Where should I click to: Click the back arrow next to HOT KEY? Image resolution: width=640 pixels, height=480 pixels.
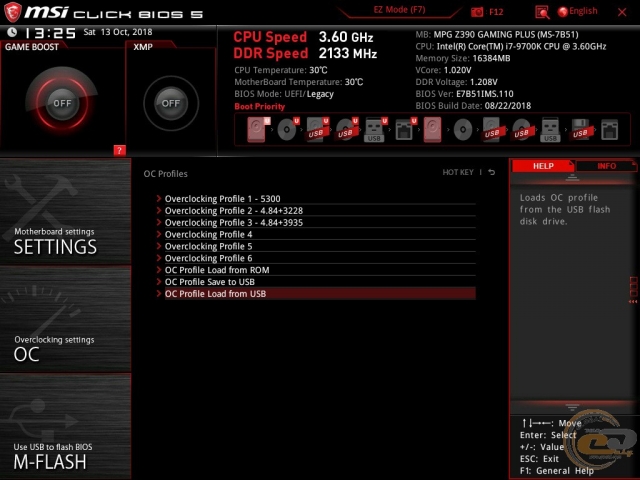492,172
